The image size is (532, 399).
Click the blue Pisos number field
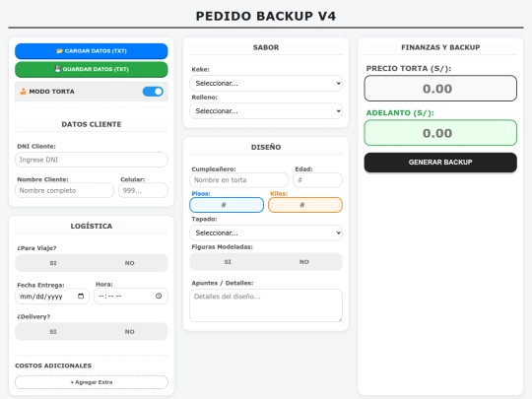click(227, 205)
